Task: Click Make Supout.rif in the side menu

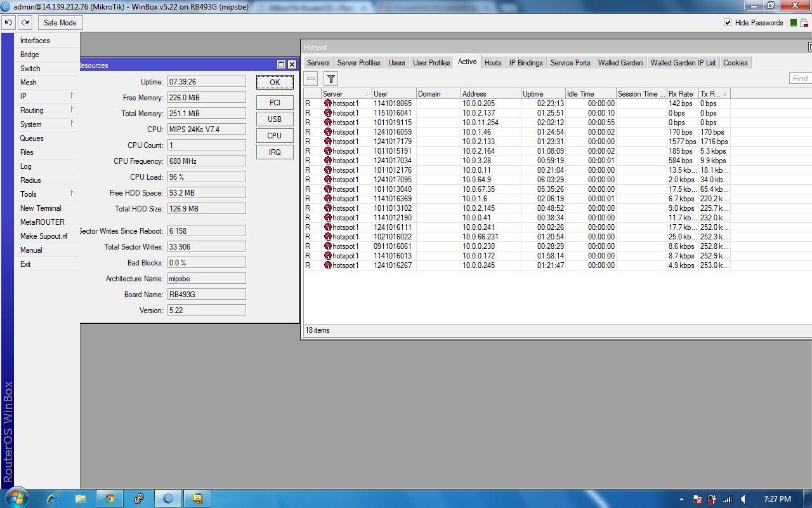Action: pos(46,236)
